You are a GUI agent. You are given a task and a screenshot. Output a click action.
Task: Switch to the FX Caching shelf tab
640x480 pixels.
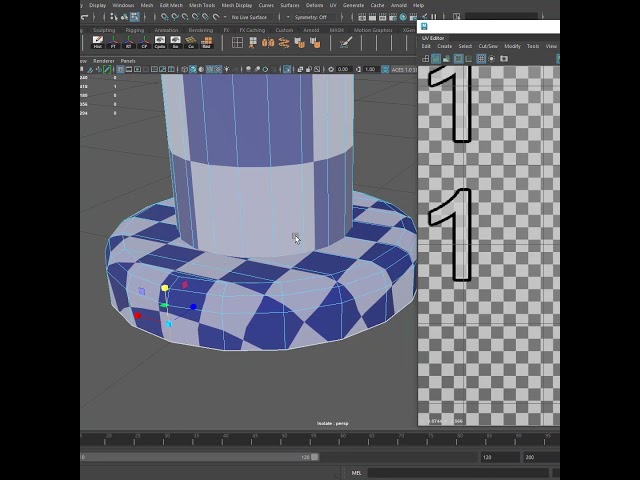point(252,30)
